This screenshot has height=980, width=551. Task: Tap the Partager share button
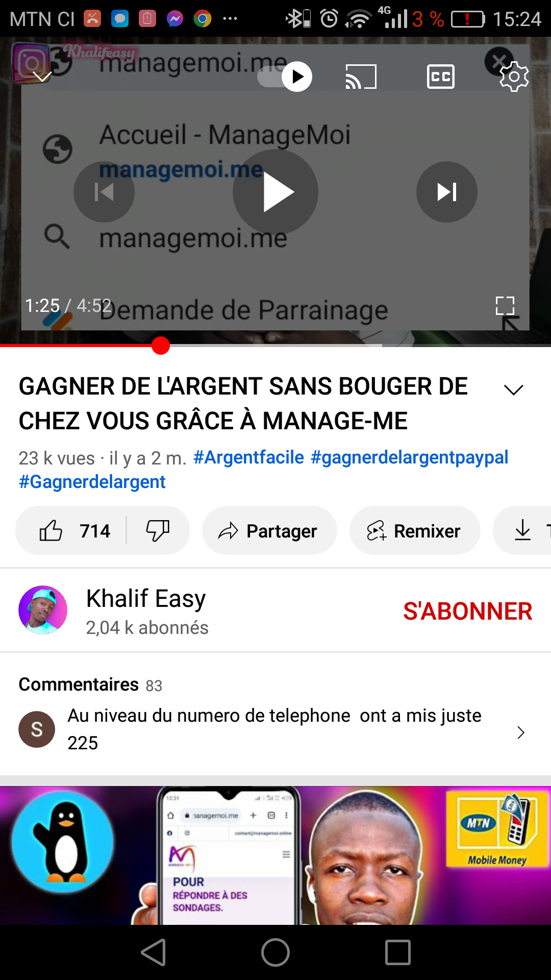(x=269, y=531)
